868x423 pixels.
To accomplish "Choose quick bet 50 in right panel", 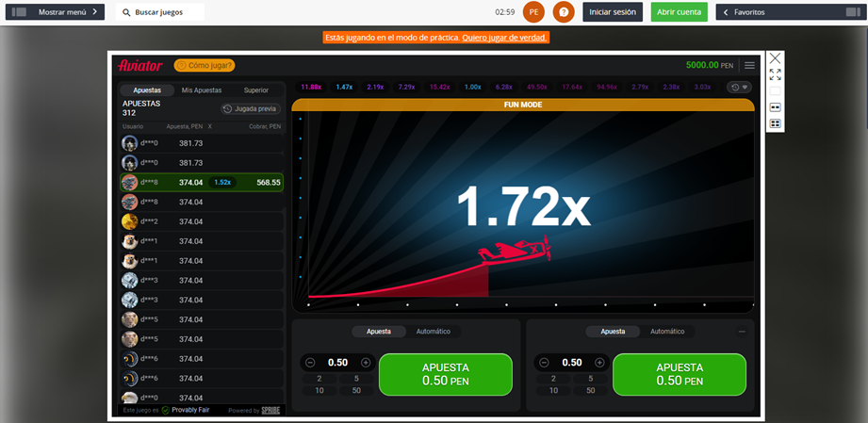I will pos(591,390).
